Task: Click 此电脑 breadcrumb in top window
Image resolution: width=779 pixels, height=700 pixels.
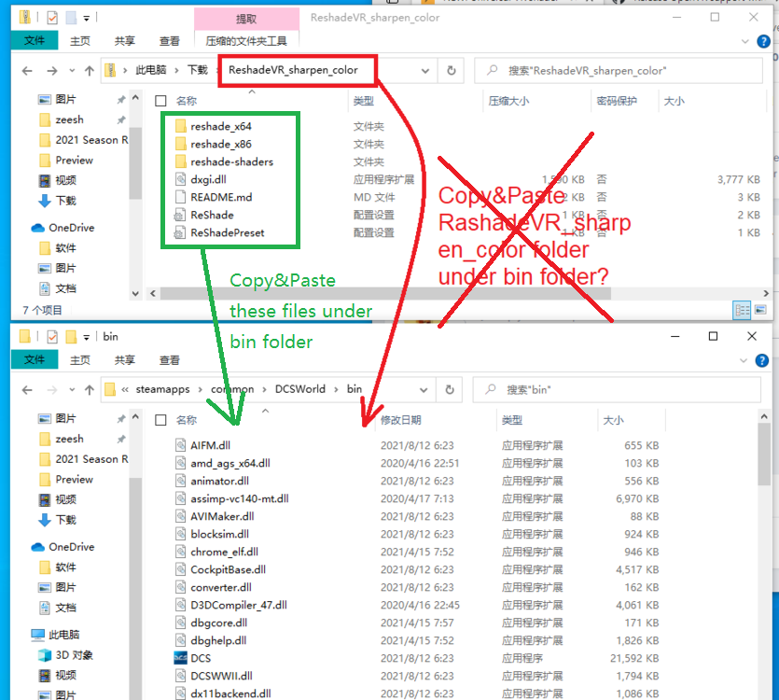Action: click(x=151, y=70)
